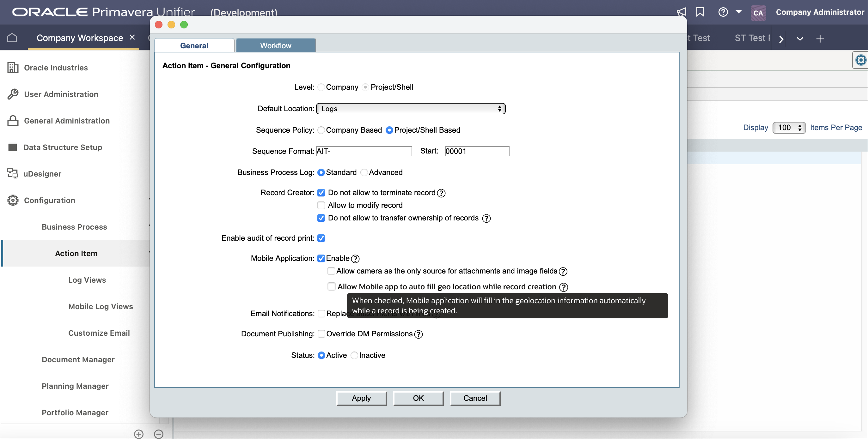Screen dimensions: 868x439
Task: Toggle Mobile Application Enable checkbox
Action: tap(321, 259)
